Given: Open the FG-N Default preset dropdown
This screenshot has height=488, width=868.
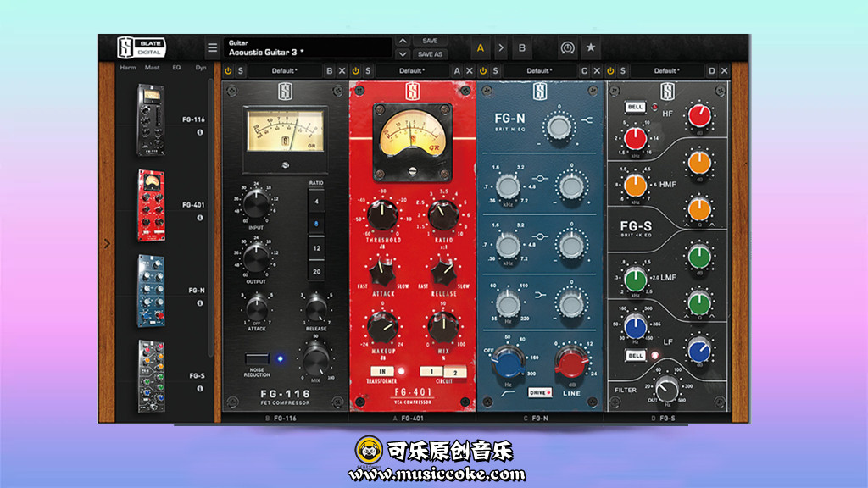Looking at the screenshot, I should (x=539, y=71).
